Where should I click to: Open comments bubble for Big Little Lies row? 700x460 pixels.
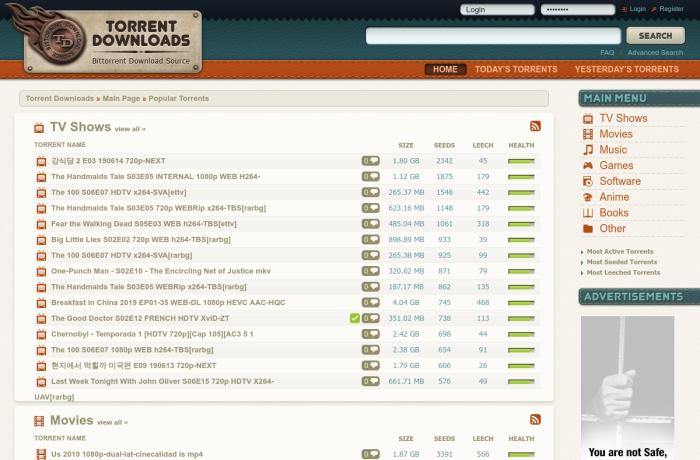pos(371,239)
